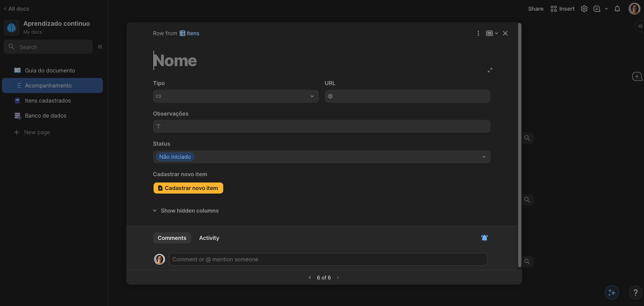Open the doc settings gear icon

click(584, 9)
